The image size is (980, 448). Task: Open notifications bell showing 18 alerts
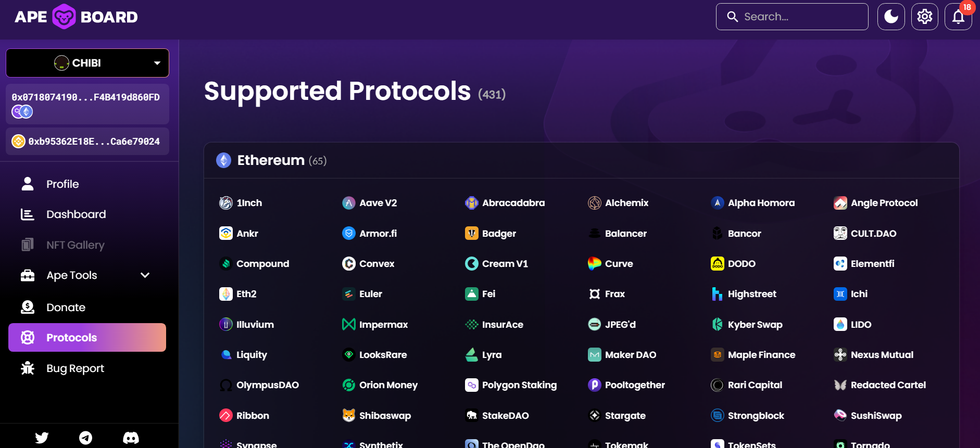(959, 17)
